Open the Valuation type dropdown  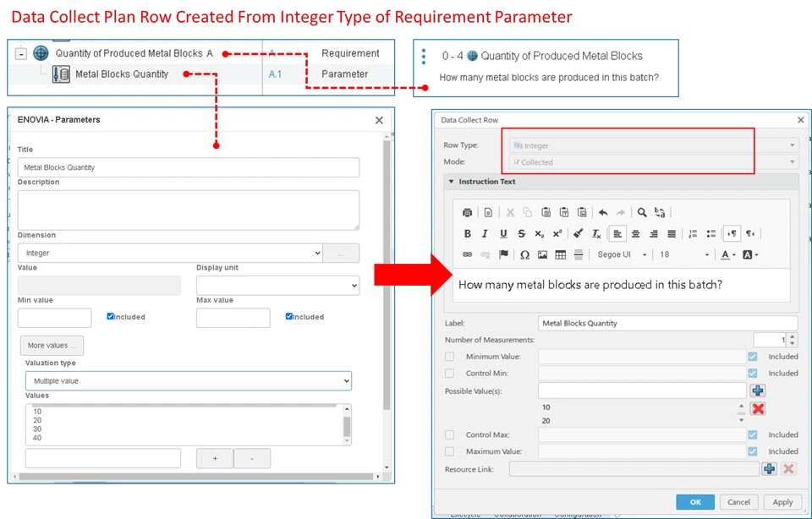pos(189,381)
